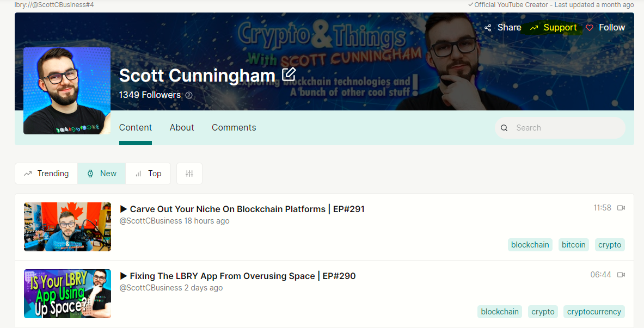The height and width of the screenshot is (328, 644).
Task: Click the Support button label
Action: point(560,28)
